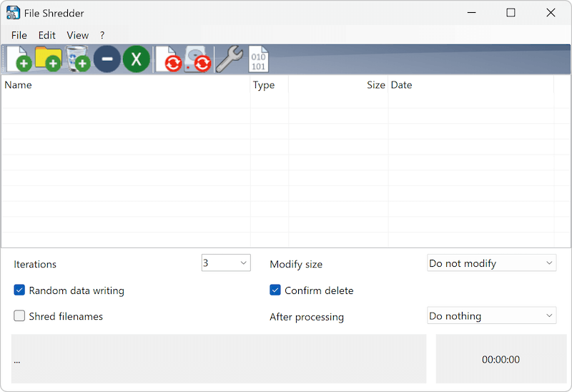
Task: Open settings with the wrench icon
Action: coord(229,59)
